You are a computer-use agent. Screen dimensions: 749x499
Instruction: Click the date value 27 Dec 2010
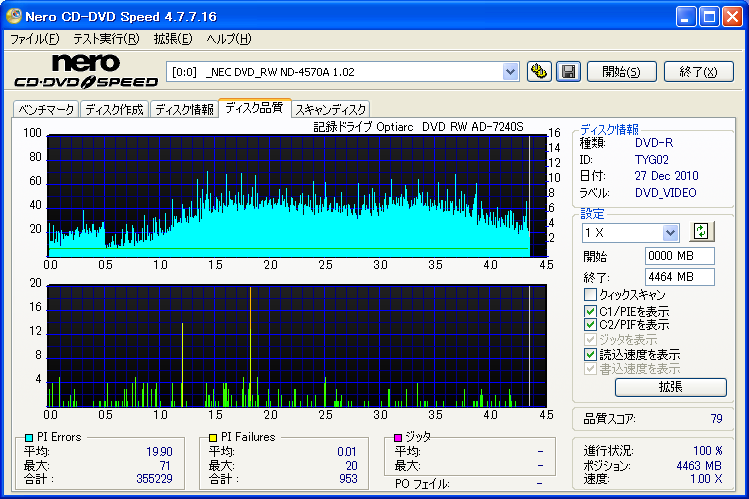click(666, 176)
